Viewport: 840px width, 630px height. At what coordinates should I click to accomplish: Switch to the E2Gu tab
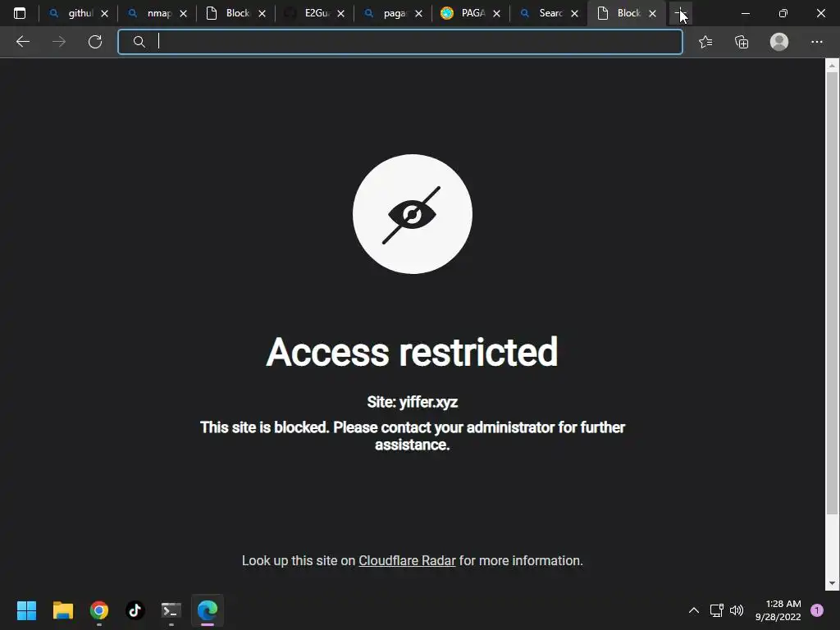(314, 13)
